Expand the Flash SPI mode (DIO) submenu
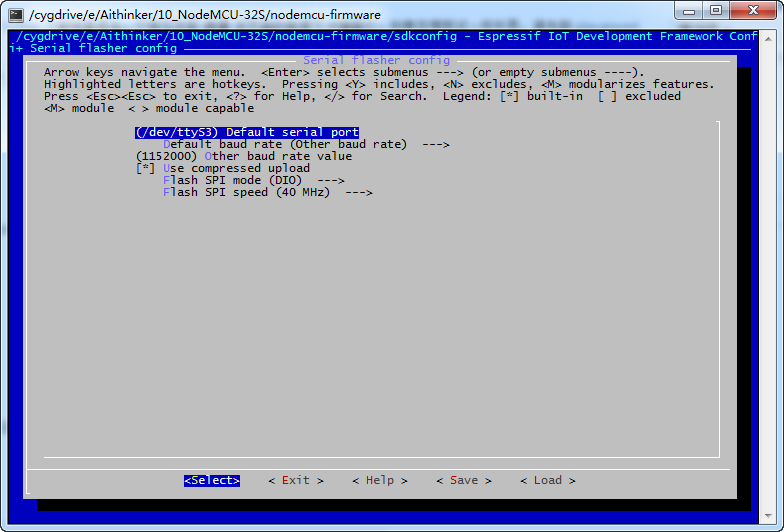784x532 pixels. pos(253,180)
